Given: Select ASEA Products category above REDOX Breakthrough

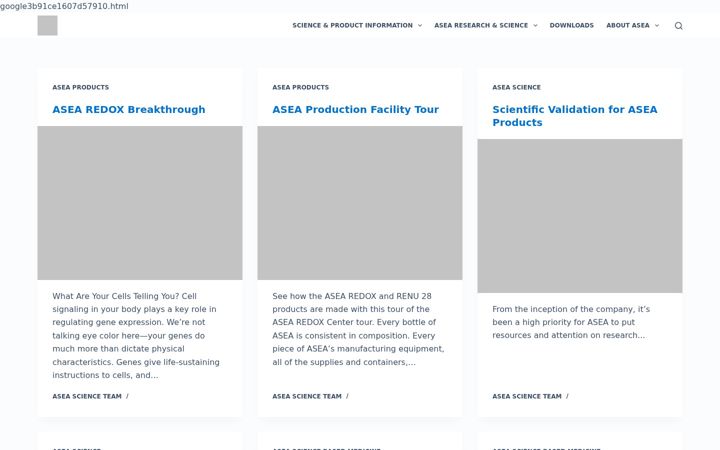Looking at the screenshot, I should (x=81, y=87).
